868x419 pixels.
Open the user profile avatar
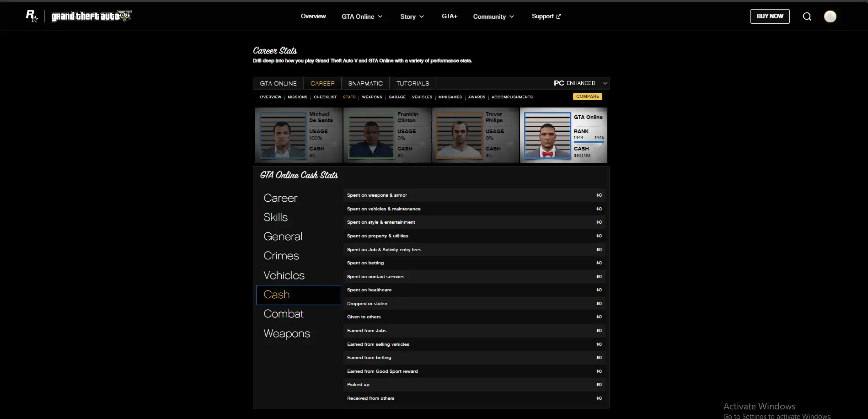830,16
